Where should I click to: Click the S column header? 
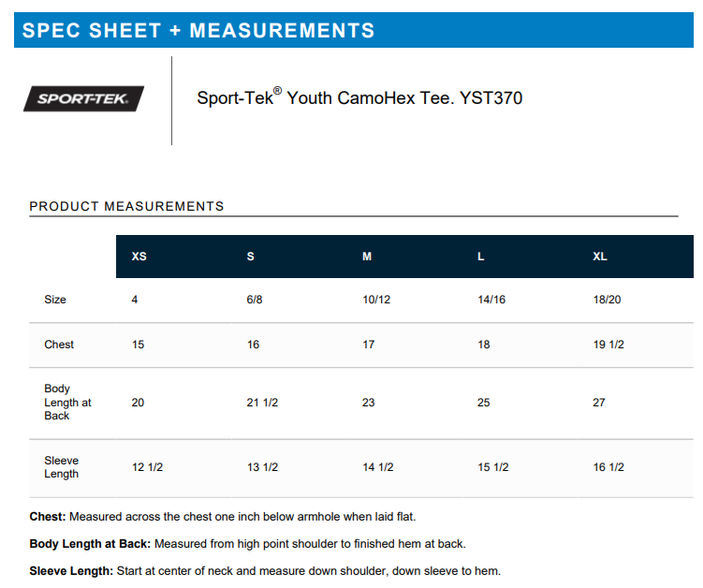(250, 257)
